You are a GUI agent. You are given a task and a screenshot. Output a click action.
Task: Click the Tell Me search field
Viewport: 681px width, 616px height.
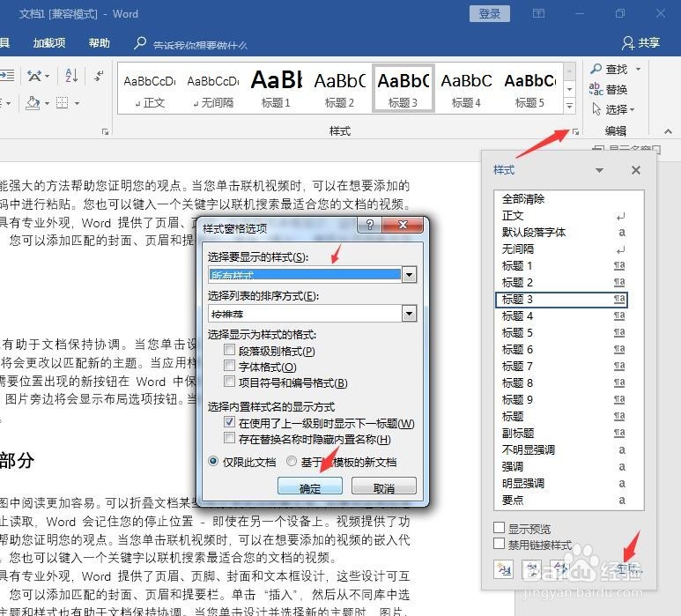click(200, 45)
